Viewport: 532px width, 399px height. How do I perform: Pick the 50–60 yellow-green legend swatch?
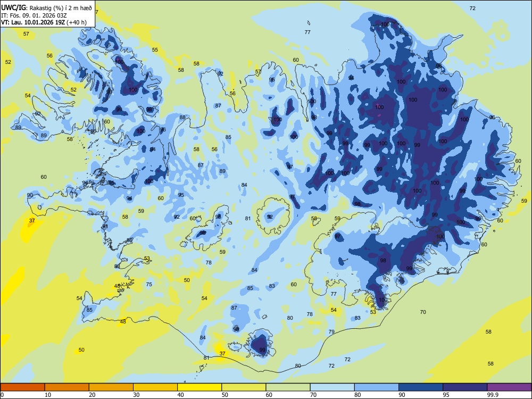(x=244, y=387)
